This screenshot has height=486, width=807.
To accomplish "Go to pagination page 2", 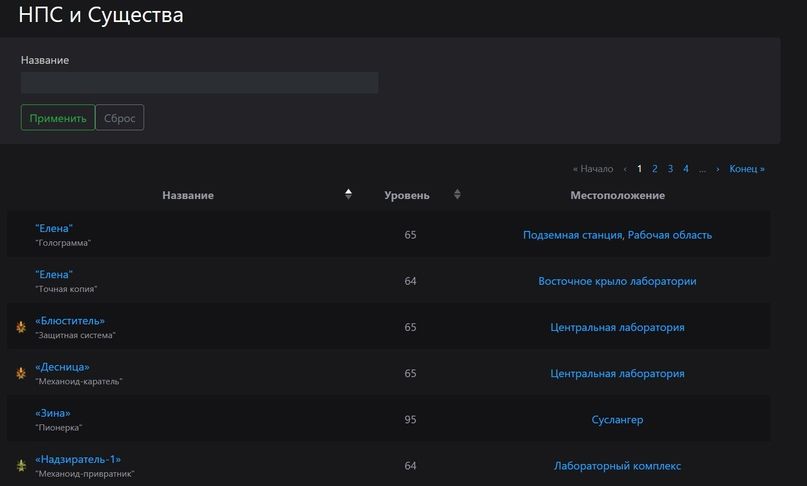I will (x=655, y=168).
